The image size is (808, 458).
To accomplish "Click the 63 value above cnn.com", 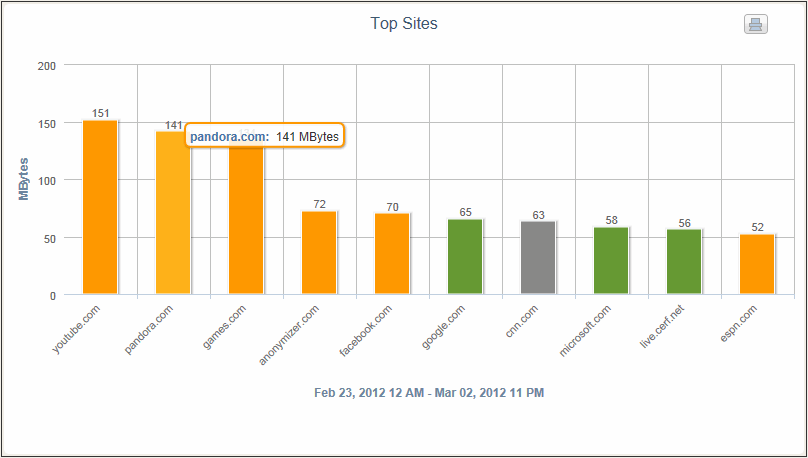I will [538, 215].
